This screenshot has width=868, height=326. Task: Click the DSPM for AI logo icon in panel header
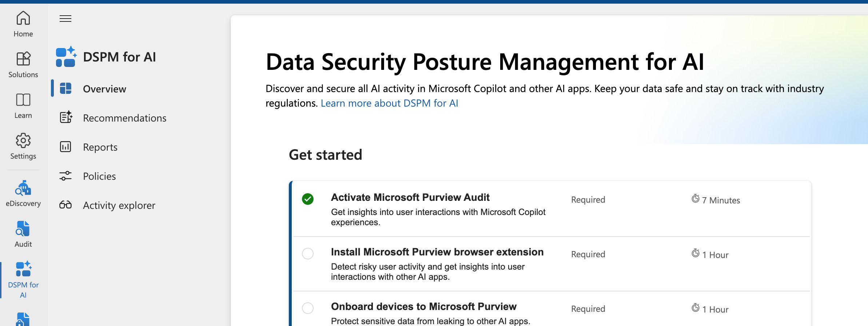[x=66, y=57]
